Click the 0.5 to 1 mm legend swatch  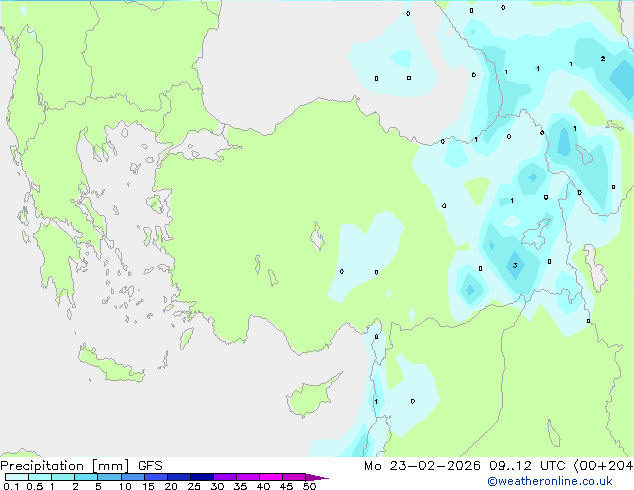pos(40,477)
